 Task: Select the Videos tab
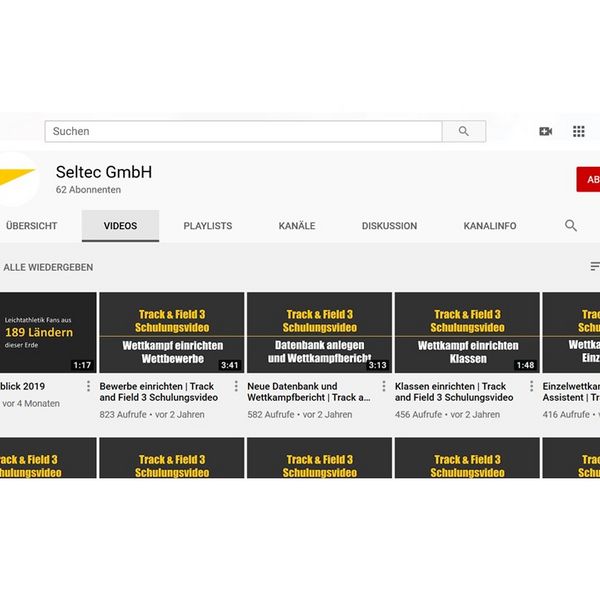pos(120,226)
